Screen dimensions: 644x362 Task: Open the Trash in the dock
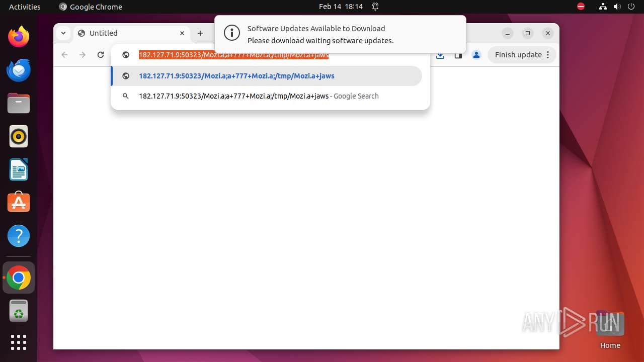19,311
